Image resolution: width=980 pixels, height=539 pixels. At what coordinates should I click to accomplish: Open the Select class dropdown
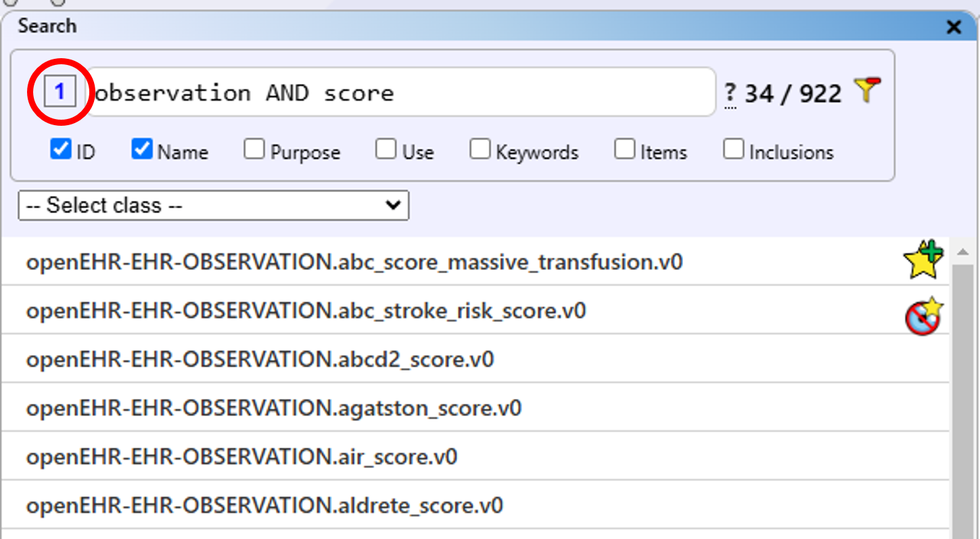click(214, 206)
